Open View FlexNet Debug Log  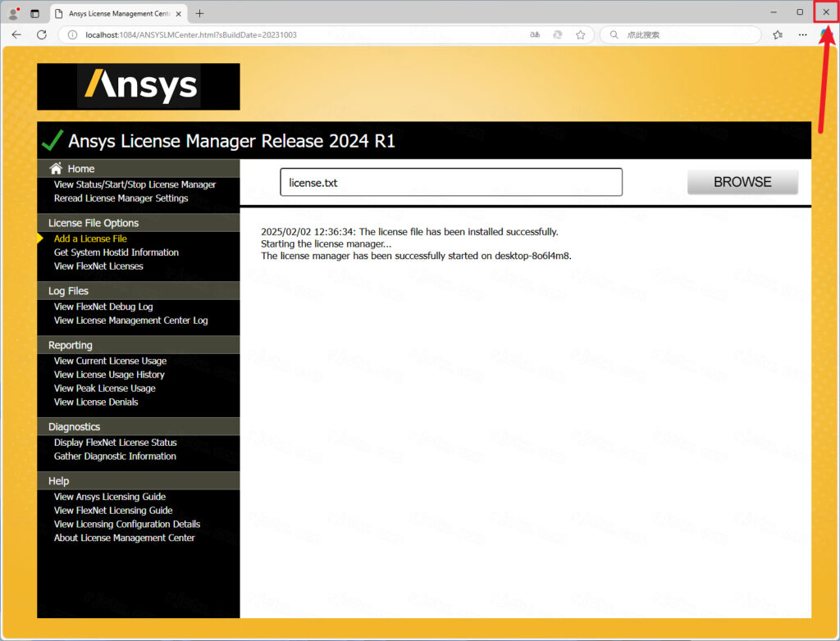103,307
